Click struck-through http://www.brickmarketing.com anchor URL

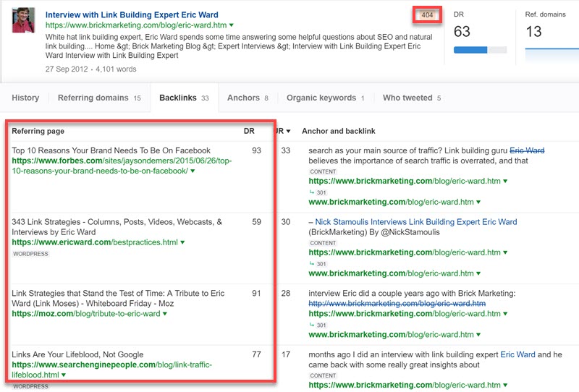pos(397,304)
